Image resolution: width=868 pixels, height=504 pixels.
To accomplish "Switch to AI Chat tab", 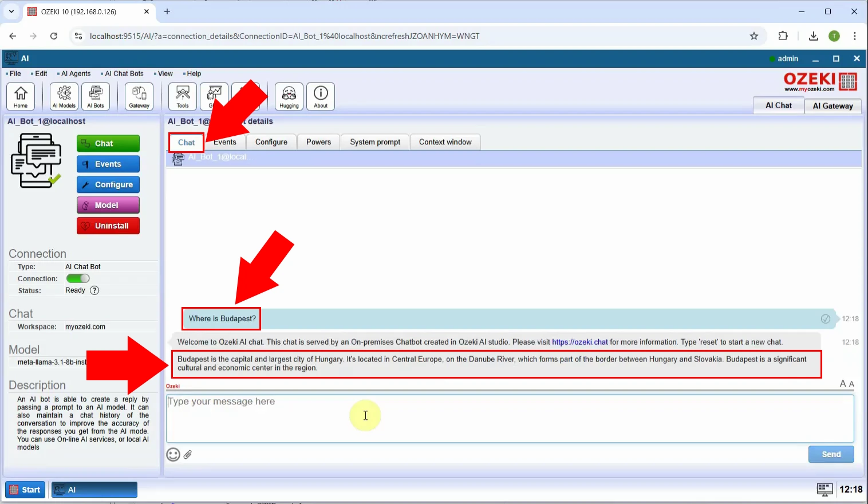I will click(x=779, y=105).
